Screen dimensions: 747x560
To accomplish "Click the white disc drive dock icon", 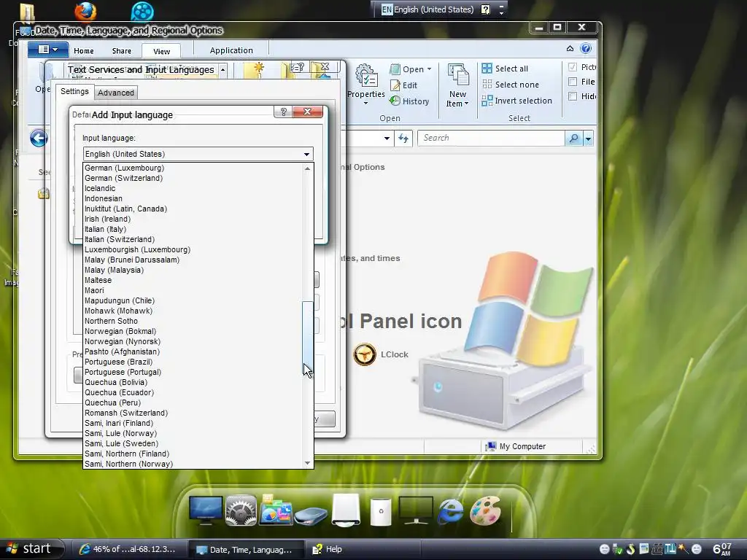I will (x=346, y=510).
